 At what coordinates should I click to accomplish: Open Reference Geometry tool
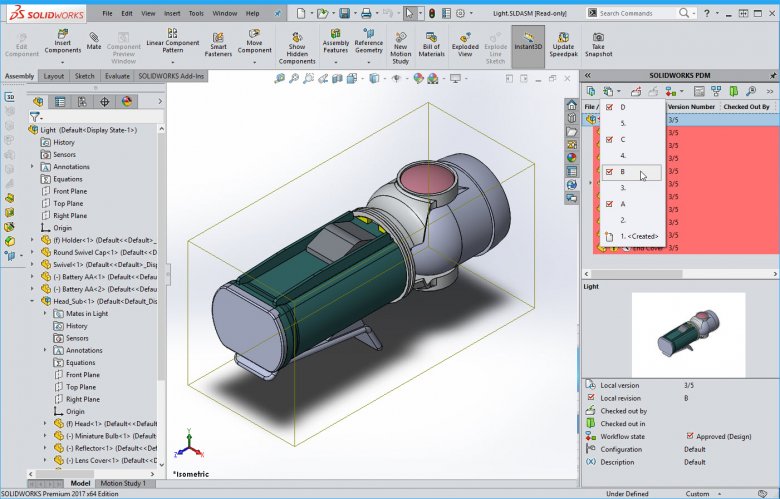[369, 41]
